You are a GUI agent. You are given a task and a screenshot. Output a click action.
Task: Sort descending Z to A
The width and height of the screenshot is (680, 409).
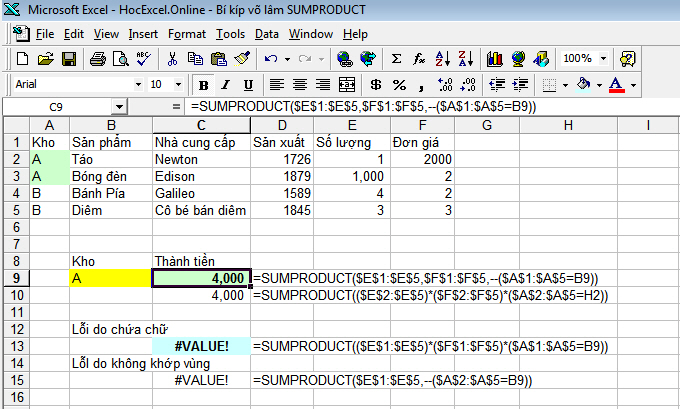tap(466, 59)
